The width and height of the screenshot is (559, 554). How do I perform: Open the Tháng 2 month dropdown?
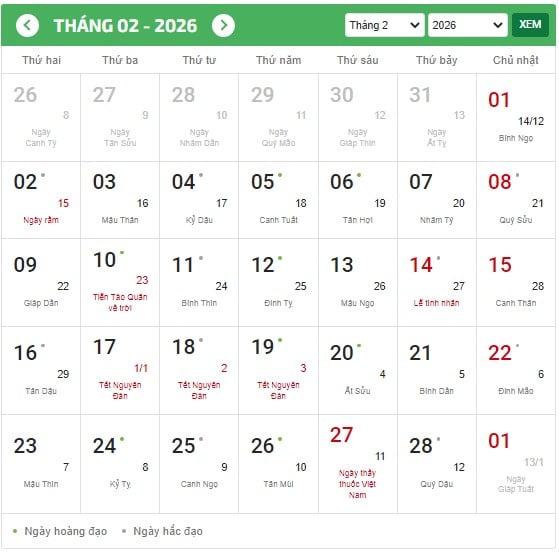click(x=384, y=25)
